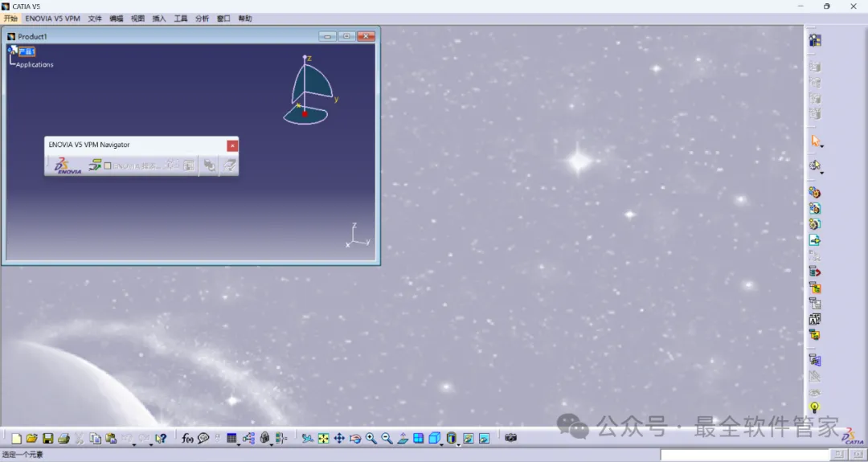The width and height of the screenshot is (868, 462).
Task: Expand the Undo history dropdown arrow
Action: 134,444
